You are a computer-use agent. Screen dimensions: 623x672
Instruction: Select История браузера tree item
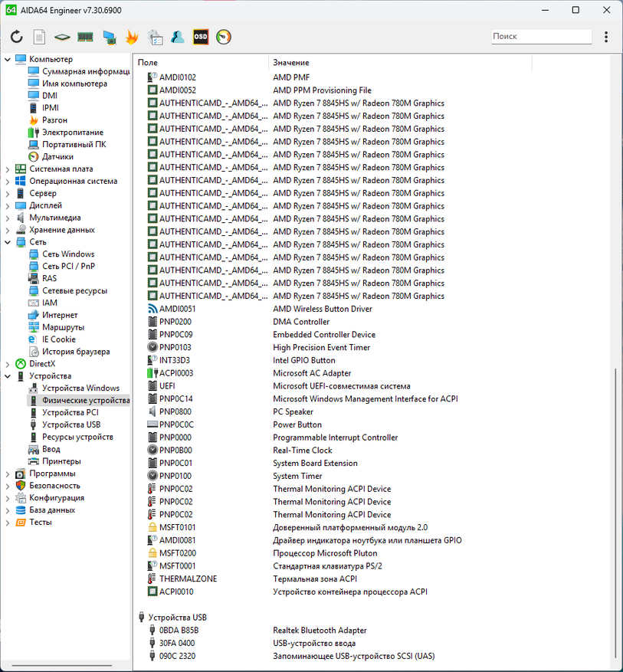[69, 352]
